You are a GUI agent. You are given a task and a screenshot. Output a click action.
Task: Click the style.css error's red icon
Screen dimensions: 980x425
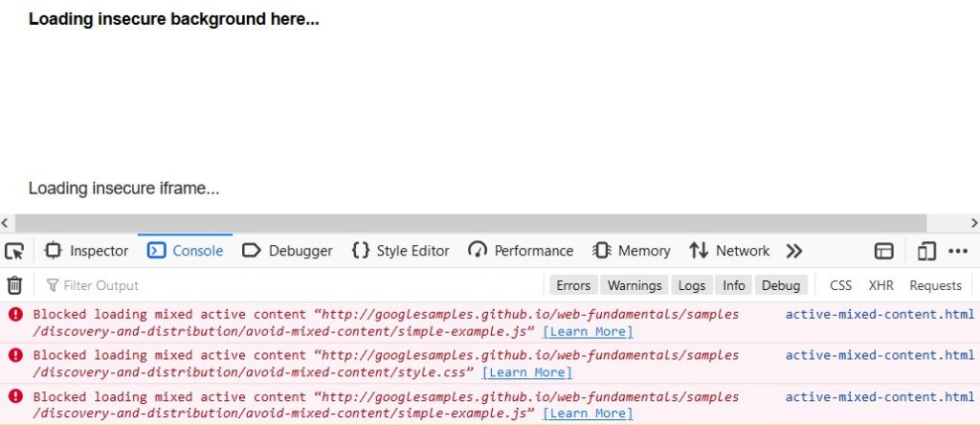coord(14,355)
